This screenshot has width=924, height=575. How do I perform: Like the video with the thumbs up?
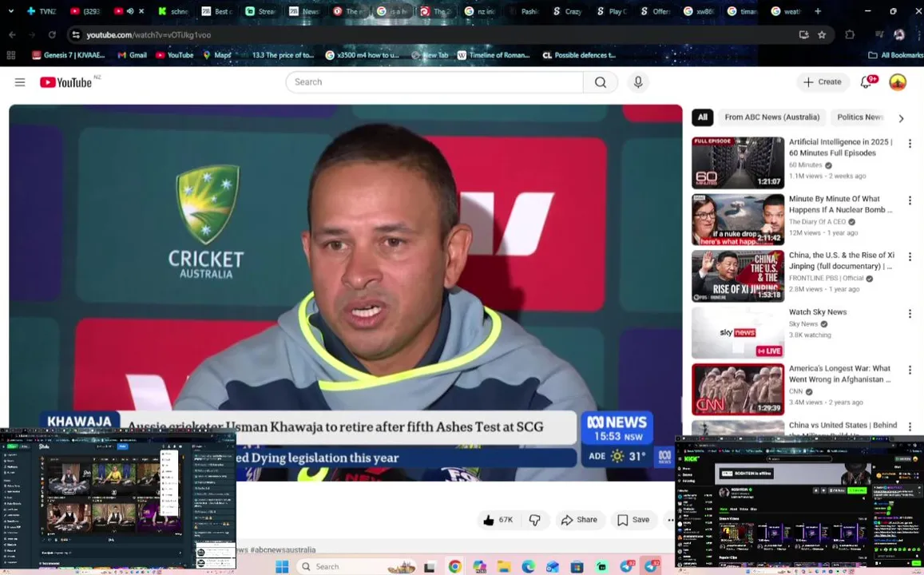(498, 520)
